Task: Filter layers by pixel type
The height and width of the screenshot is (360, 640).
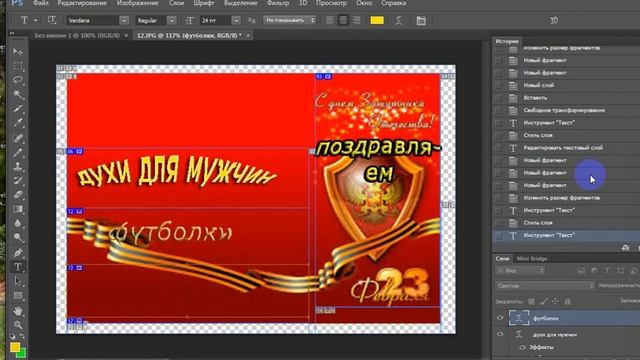Action: click(581, 271)
